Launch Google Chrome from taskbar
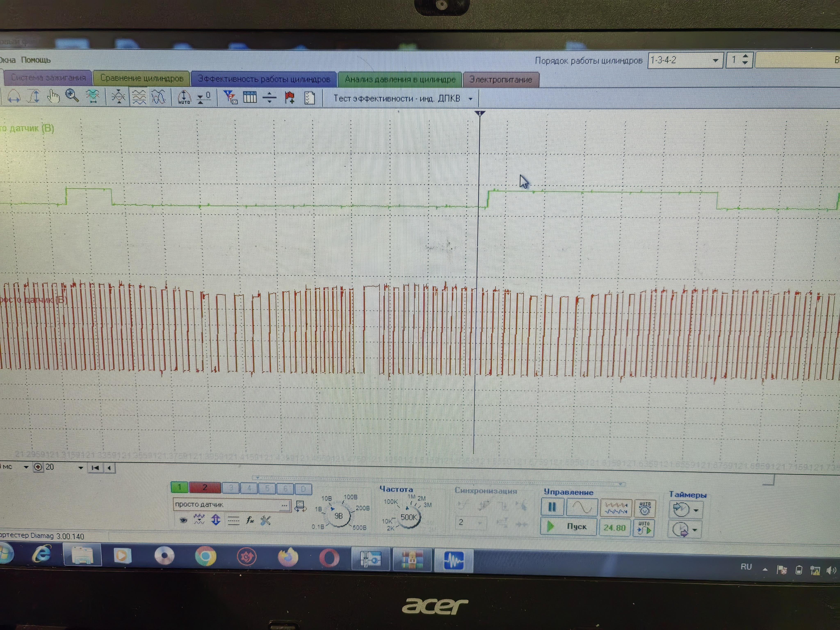The image size is (840, 630). tap(205, 557)
